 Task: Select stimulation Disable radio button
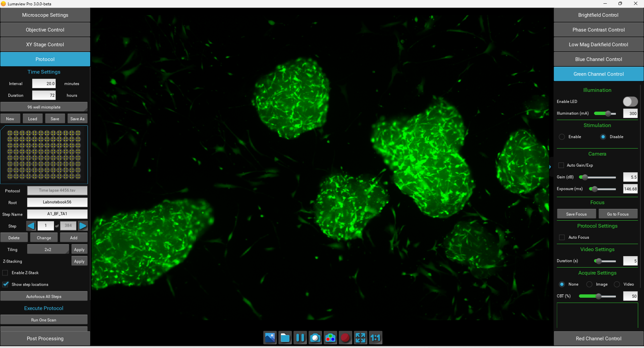[x=603, y=137]
